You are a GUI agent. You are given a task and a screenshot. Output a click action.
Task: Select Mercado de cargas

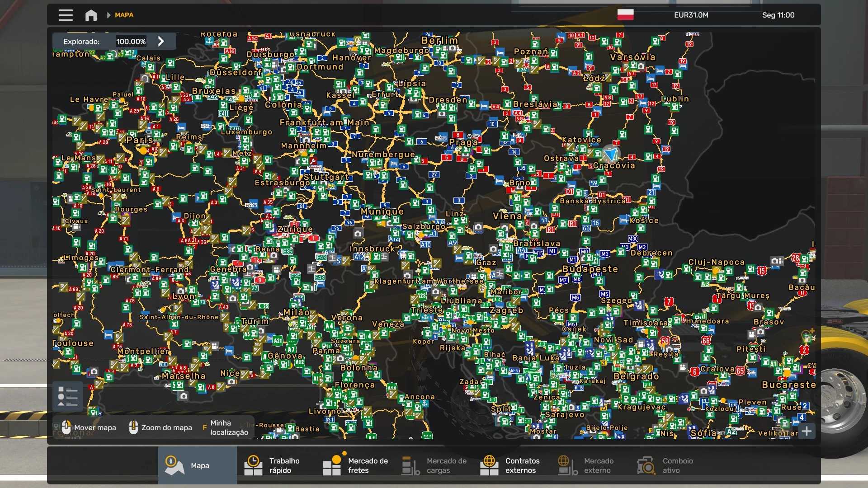[434, 465]
